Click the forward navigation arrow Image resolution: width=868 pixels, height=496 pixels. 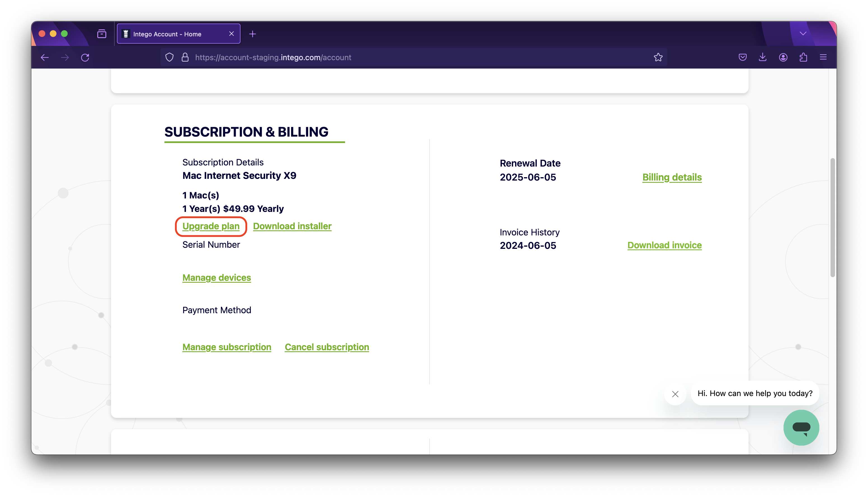point(65,57)
